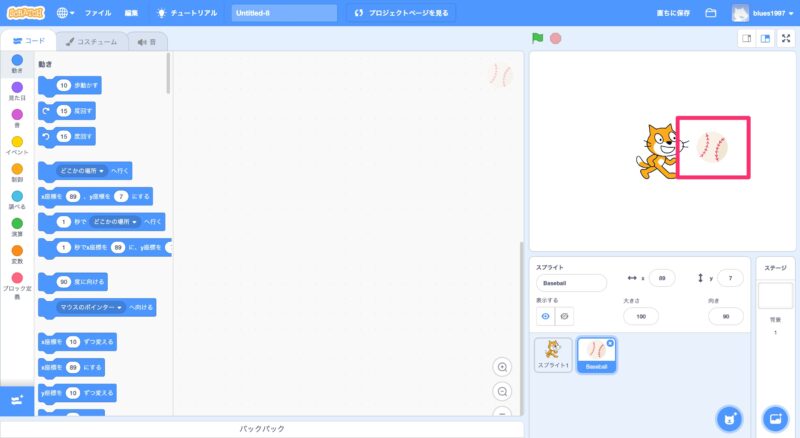This screenshot has width=800, height=438.
Task: Show the sprite with eye icon
Action: 545,316
